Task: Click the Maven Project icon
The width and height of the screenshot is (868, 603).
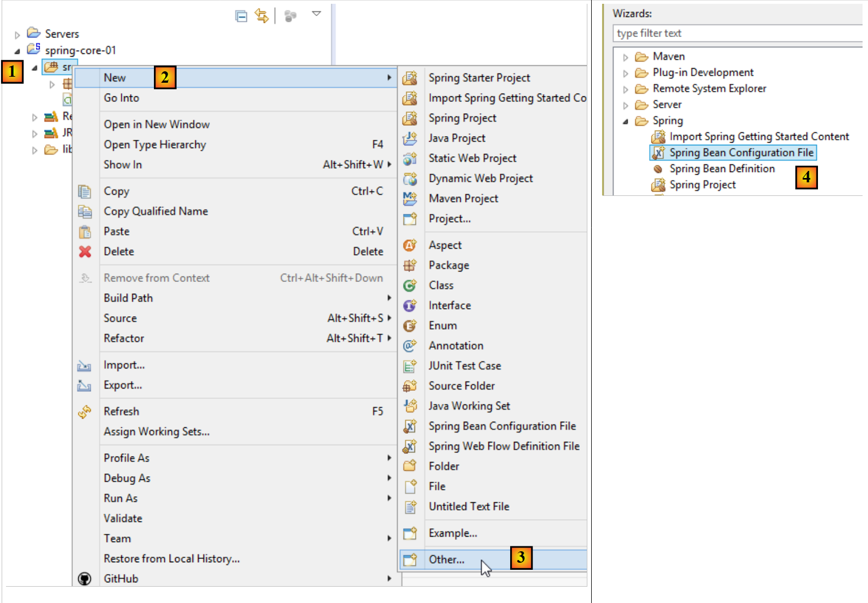Action: pyautogui.click(x=410, y=199)
